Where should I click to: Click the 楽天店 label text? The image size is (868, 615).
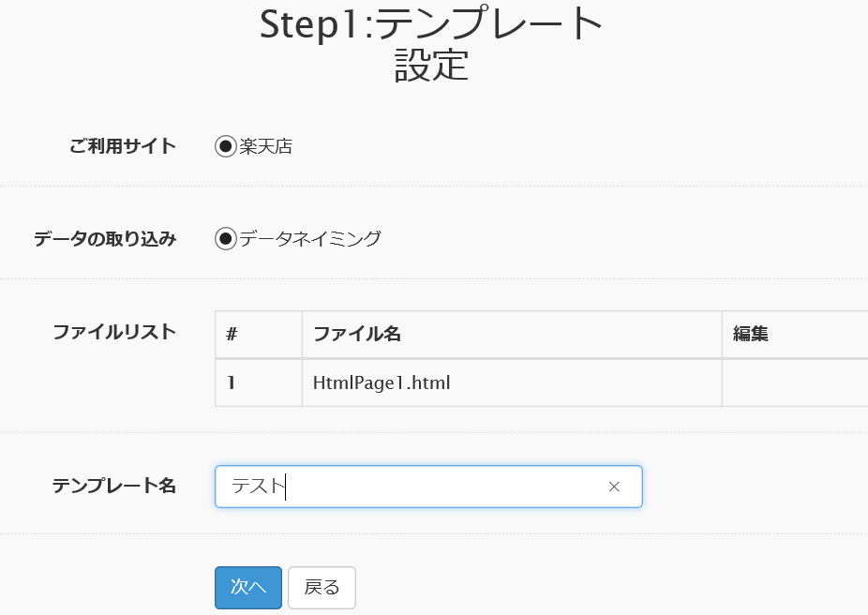point(265,146)
